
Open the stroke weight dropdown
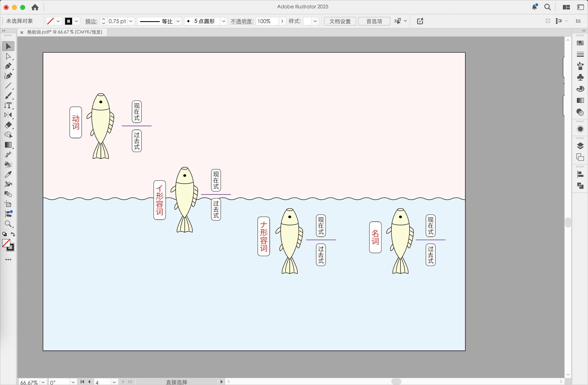(x=131, y=21)
